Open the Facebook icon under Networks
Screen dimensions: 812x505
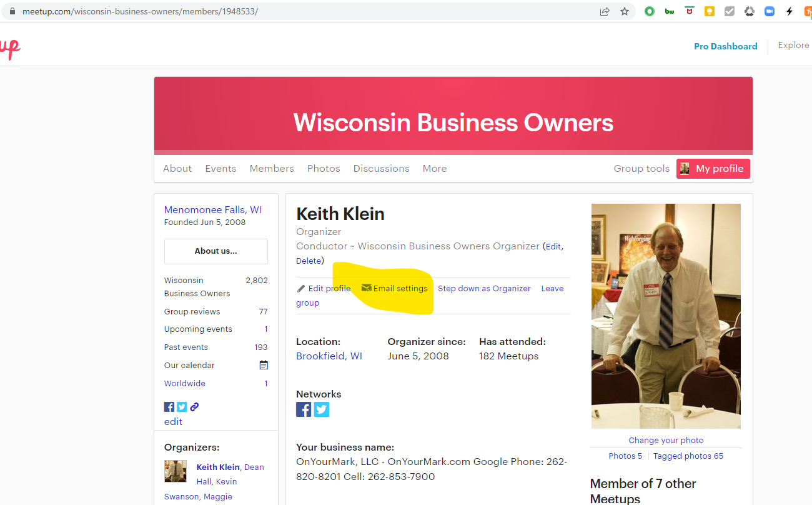(304, 409)
